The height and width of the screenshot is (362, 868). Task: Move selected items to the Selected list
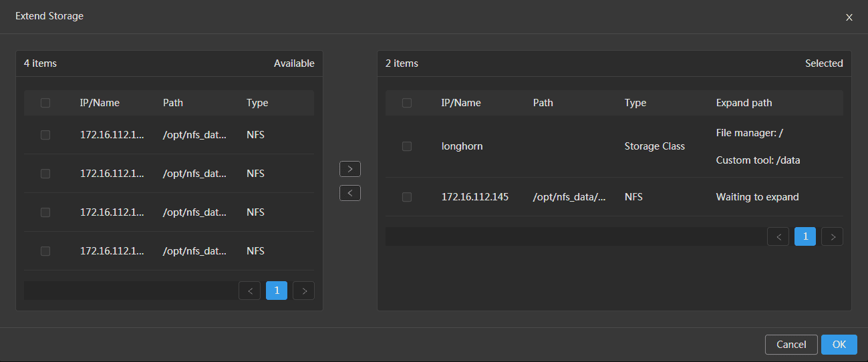point(350,169)
